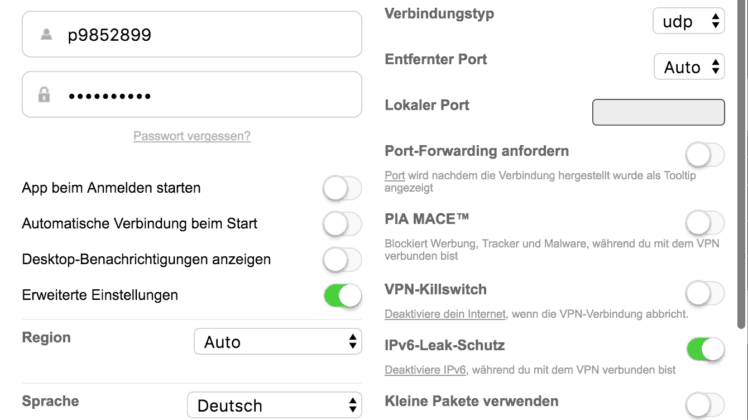The image size is (748, 420).
Task: Enable Port-Forwarding anfordern switch
Action: click(x=705, y=155)
